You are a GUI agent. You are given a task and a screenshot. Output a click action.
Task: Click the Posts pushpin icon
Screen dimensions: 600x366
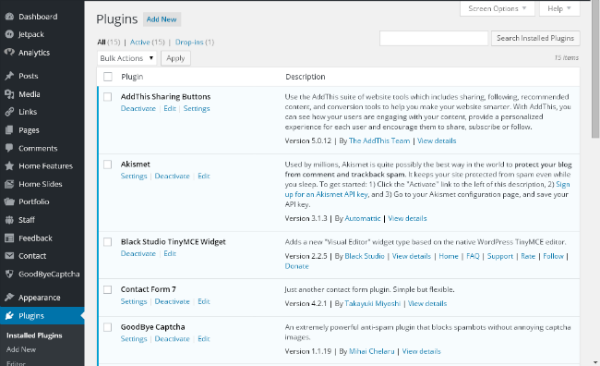(9, 76)
